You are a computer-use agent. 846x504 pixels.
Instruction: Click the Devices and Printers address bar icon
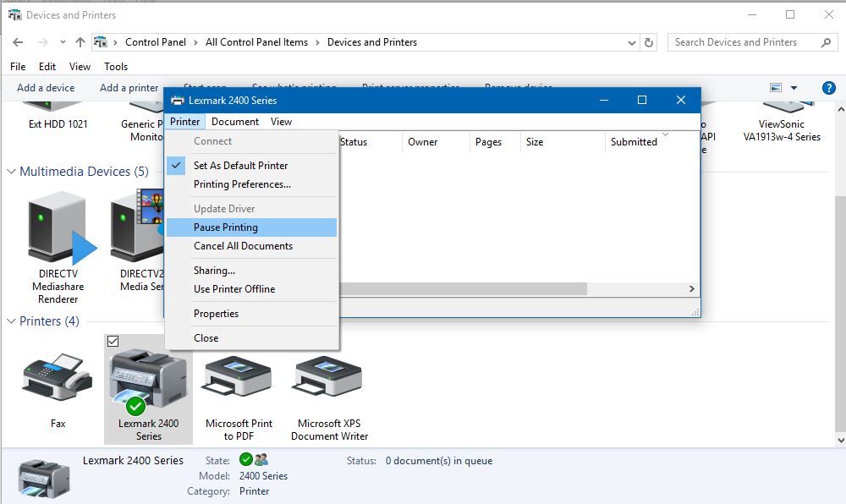point(101,42)
